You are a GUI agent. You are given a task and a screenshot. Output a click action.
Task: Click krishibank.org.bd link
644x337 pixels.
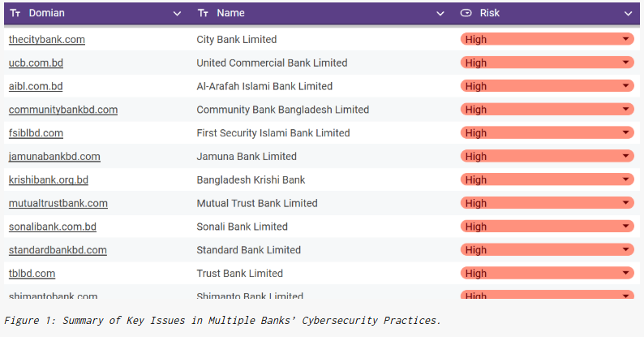49,180
